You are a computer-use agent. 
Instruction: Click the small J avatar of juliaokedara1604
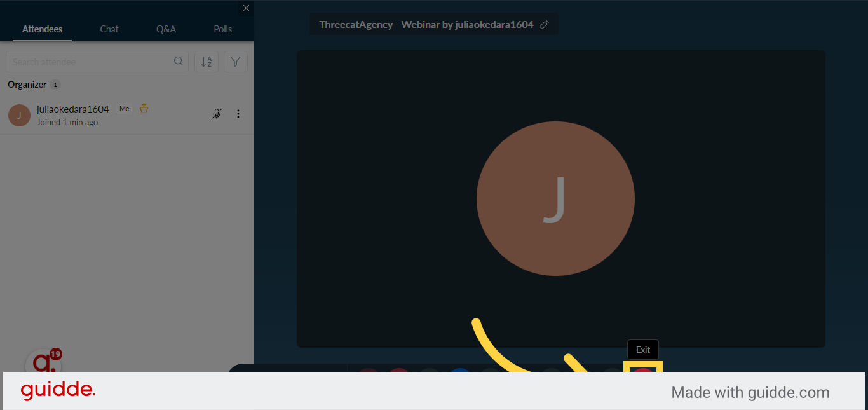[x=19, y=115]
